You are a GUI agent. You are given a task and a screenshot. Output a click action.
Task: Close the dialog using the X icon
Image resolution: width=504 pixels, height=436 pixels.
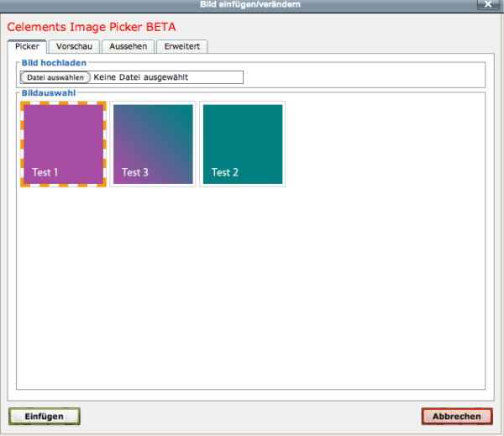coord(489,5)
